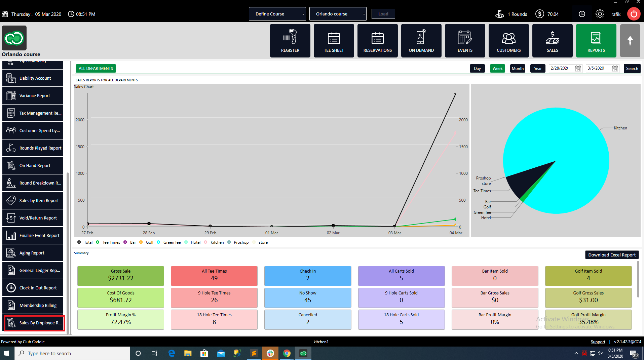The width and height of the screenshot is (644, 360).
Task: Open the Rounds Played Report
Action: coord(33,148)
